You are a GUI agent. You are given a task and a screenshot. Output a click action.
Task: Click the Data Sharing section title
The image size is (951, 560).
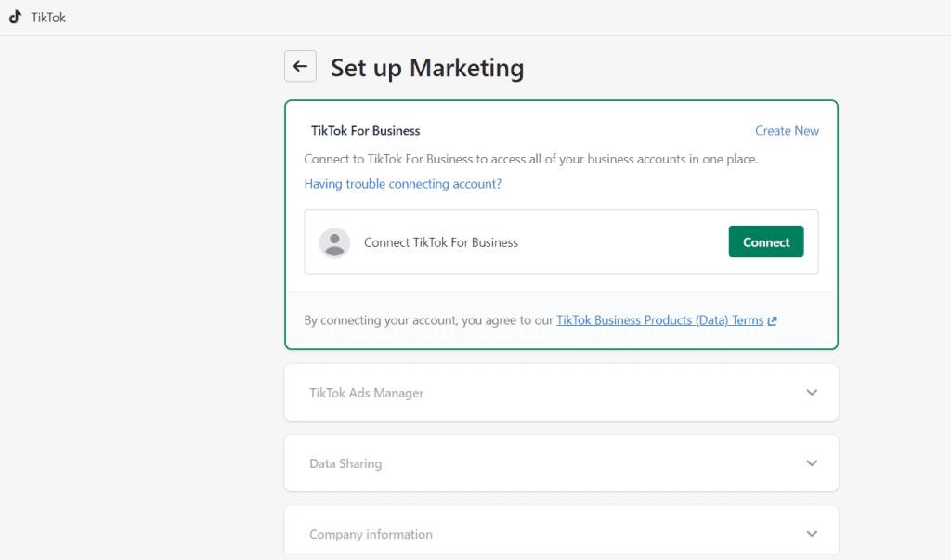click(x=345, y=463)
